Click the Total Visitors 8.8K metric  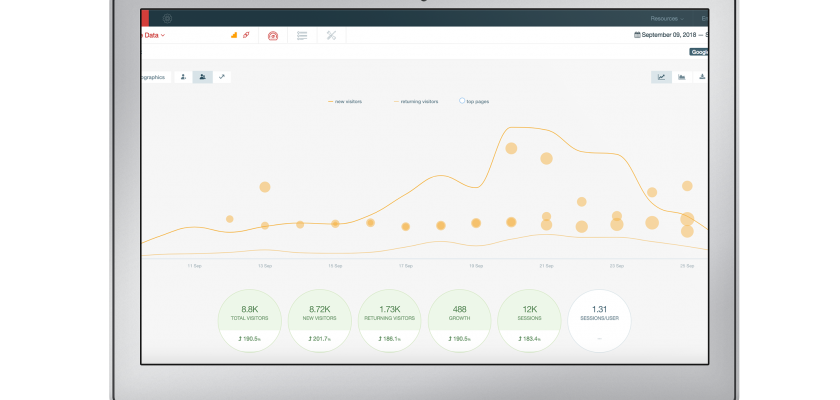coord(250,319)
